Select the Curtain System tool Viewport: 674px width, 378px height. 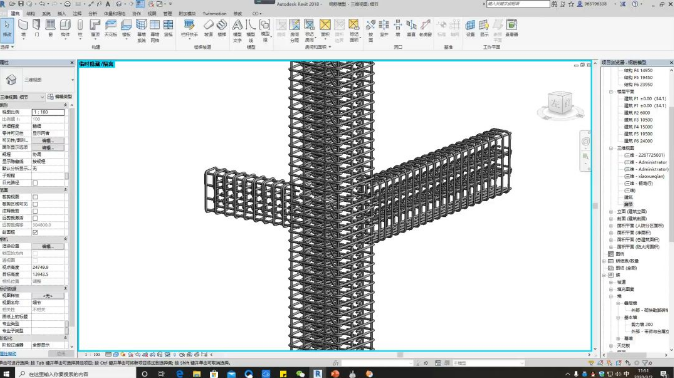pyautogui.click(x=141, y=31)
